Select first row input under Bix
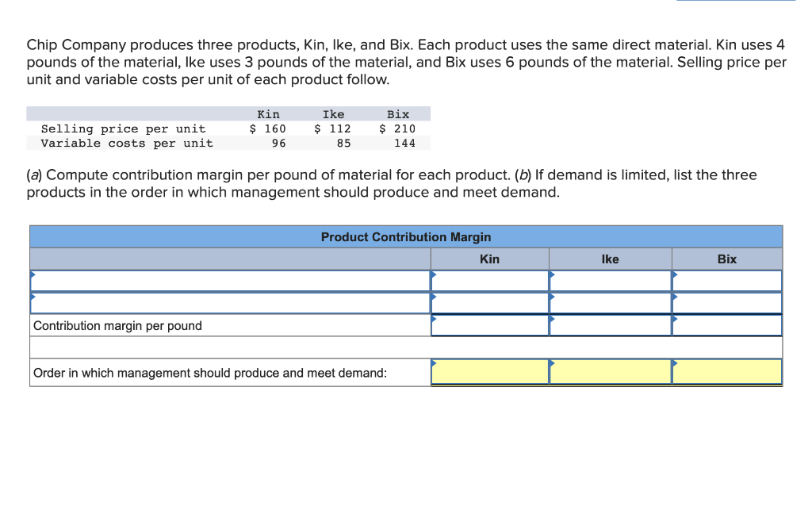This screenshot has height=514, width=812. pyautogui.click(x=727, y=281)
